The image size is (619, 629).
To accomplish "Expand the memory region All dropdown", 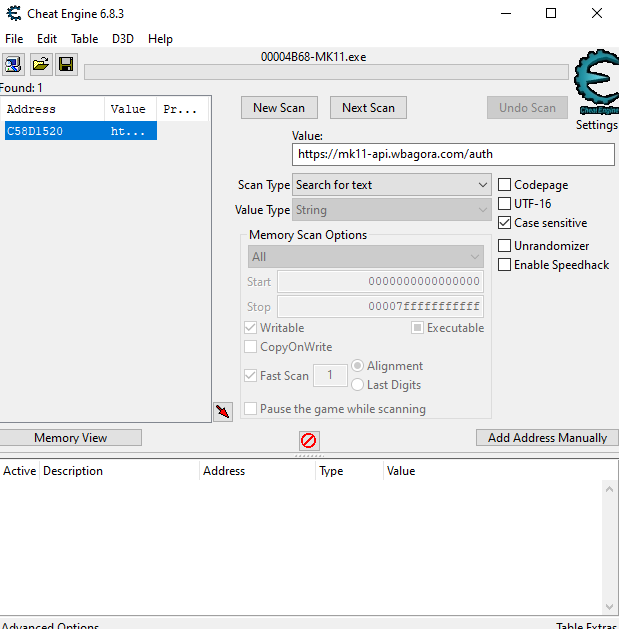I will point(365,257).
